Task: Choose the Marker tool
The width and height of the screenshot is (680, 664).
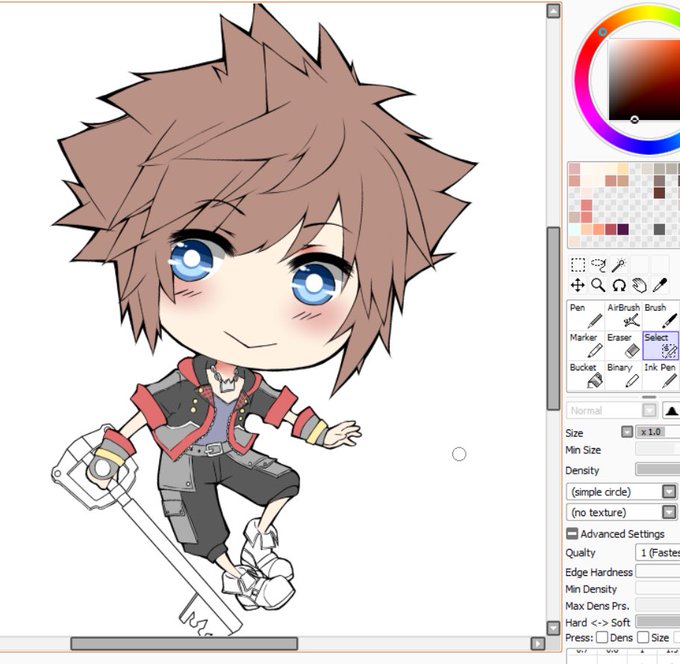Action: pos(586,346)
